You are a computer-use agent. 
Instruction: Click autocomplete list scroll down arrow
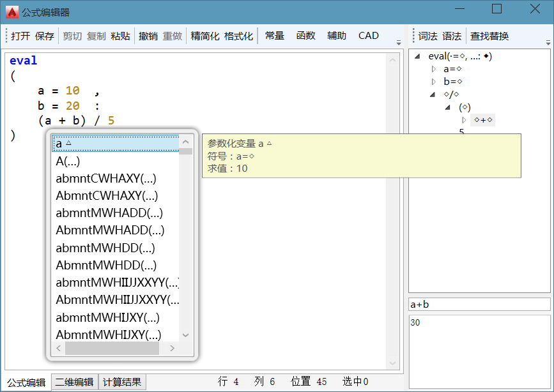click(185, 335)
